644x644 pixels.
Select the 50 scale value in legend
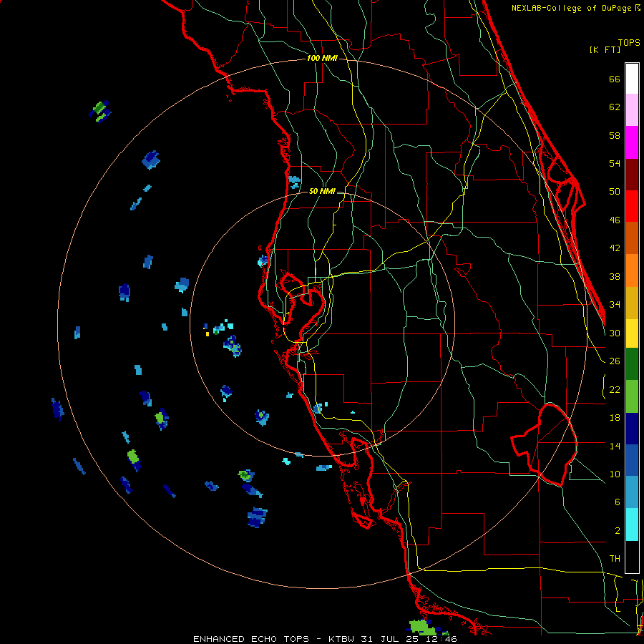click(615, 192)
